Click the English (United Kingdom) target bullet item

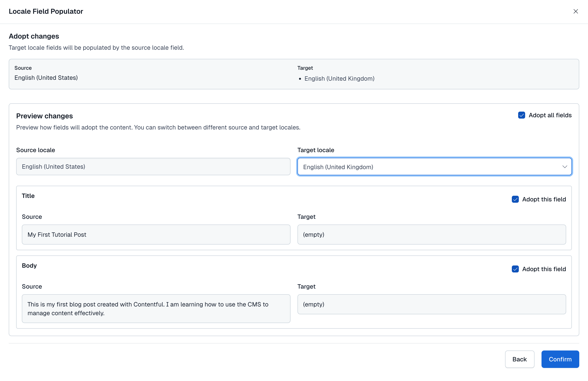(x=339, y=78)
